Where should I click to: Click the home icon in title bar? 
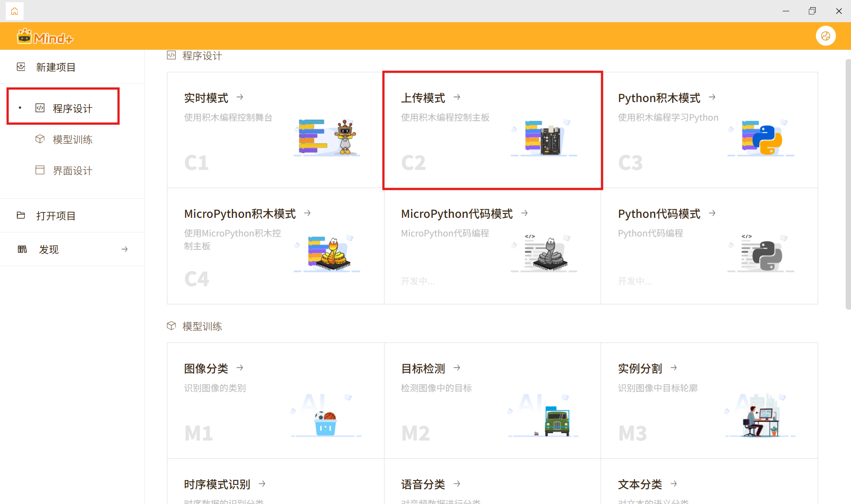pos(15,11)
